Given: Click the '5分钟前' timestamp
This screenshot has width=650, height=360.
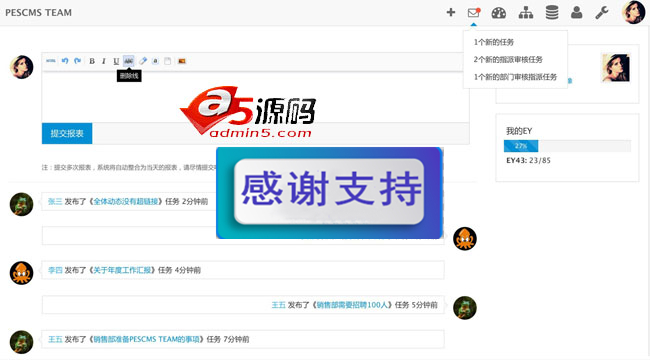Looking at the screenshot, I should pos(424,305).
